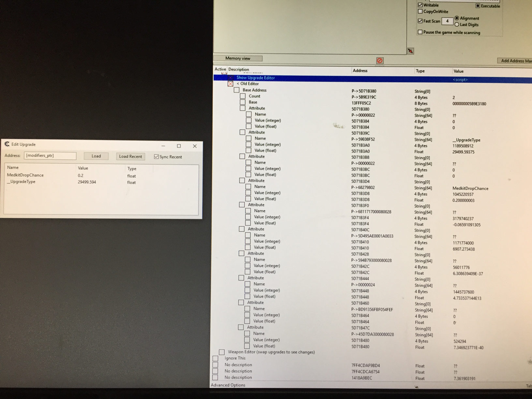Click the value 29499.59375
The width and height of the screenshot is (532, 399).
pos(464,152)
